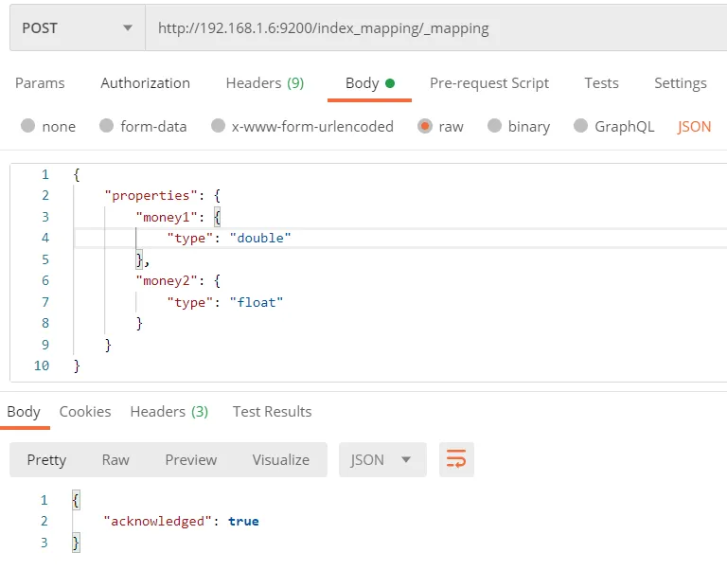
Task: Open the orange JSON body type dropdown
Action: [694, 126]
